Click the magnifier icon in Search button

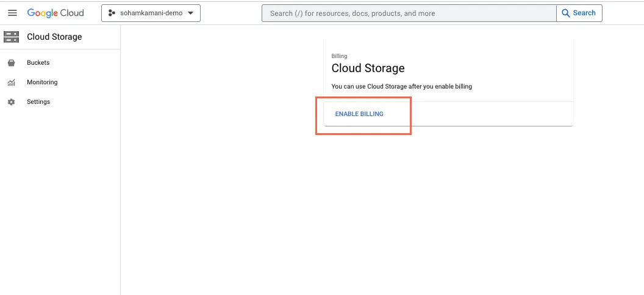point(566,13)
